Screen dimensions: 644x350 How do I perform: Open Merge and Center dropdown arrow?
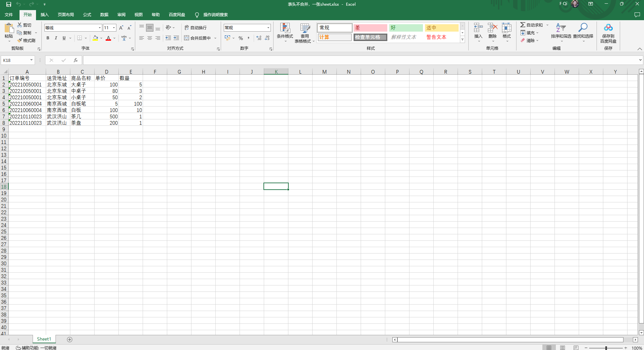(215, 38)
